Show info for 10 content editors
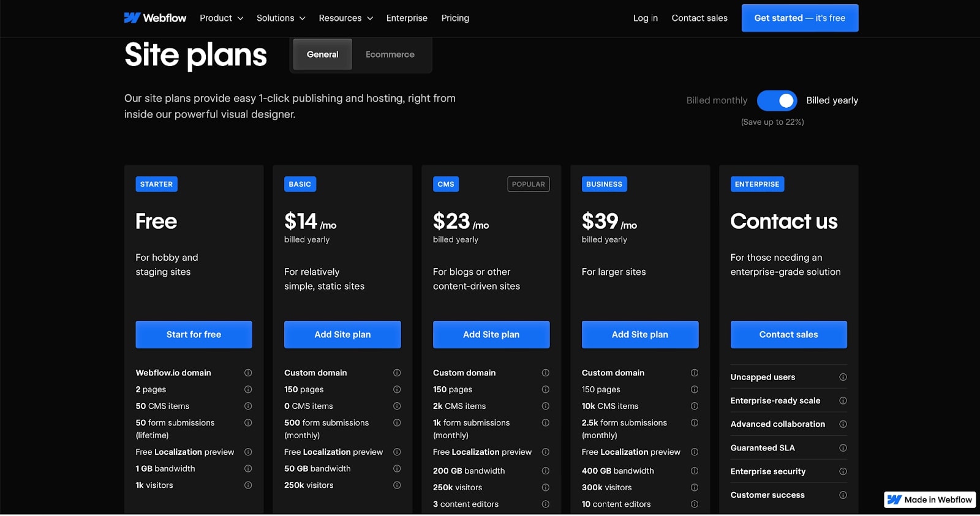Image resolution: width=980 pixels, height=516 pixels. coord(695,504)
